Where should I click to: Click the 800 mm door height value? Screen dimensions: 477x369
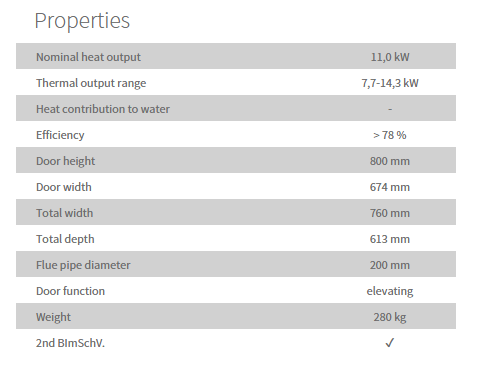(390, 161)
